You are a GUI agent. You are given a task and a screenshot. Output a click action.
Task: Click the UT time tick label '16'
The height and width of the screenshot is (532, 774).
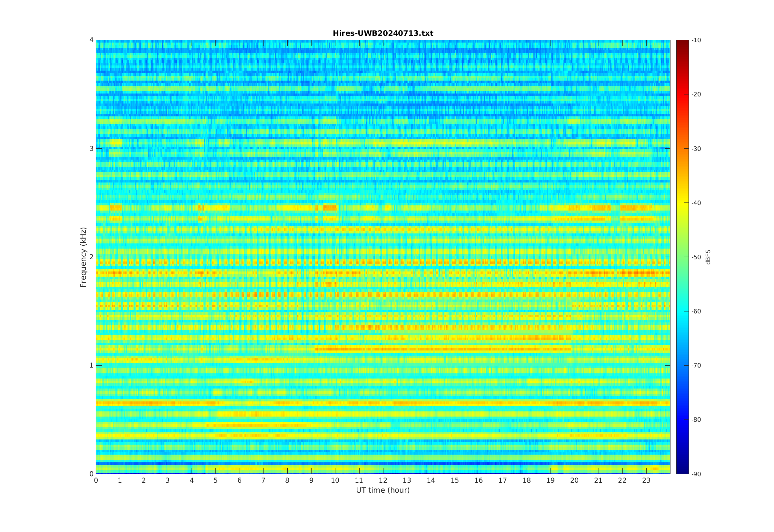click(479, 480)
